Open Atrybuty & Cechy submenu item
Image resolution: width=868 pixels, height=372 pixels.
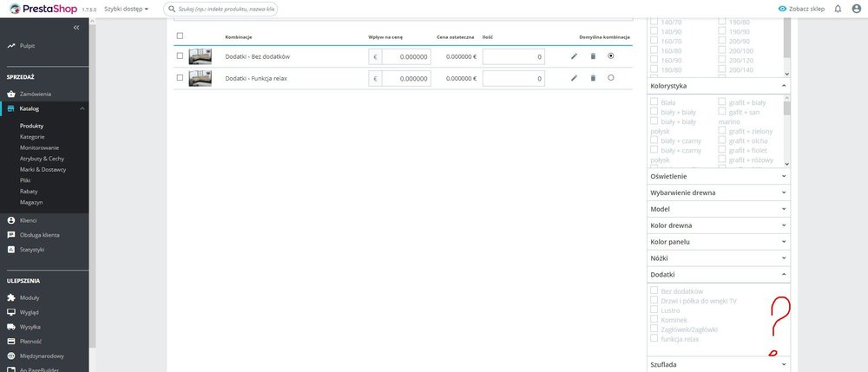42,159
